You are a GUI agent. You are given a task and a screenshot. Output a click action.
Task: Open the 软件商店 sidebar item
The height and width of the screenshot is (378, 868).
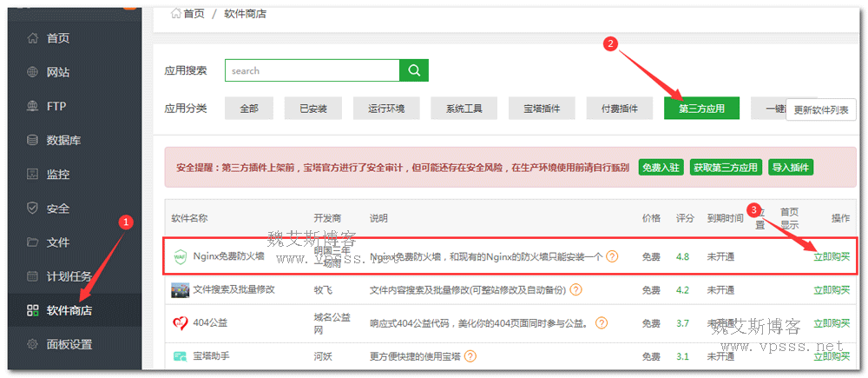75,310
